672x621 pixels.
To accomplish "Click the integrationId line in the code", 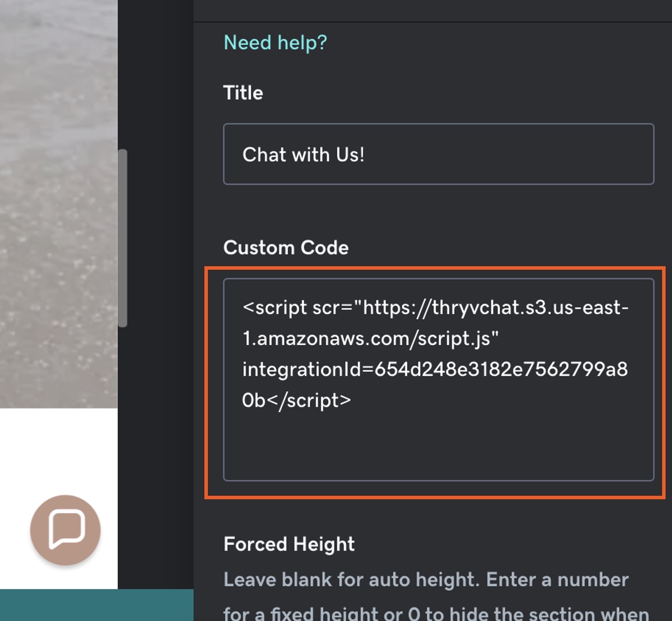I will point(435,369).
